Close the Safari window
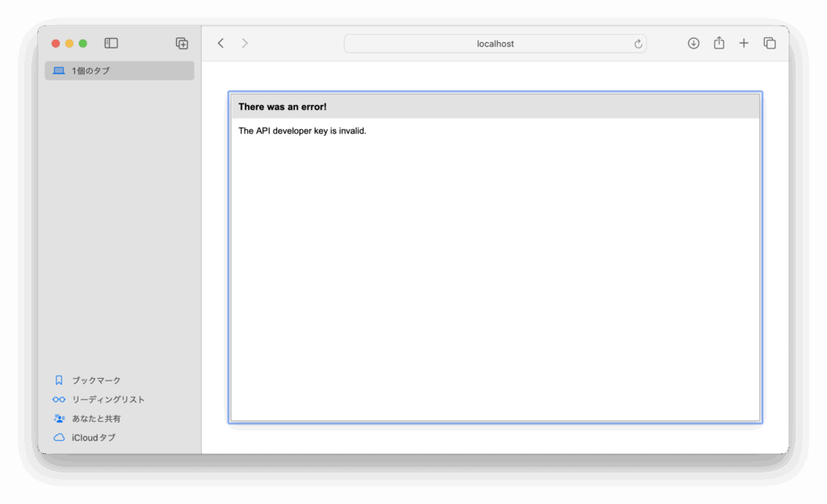This screenshot has height=504, width=827. coord(56,44)
